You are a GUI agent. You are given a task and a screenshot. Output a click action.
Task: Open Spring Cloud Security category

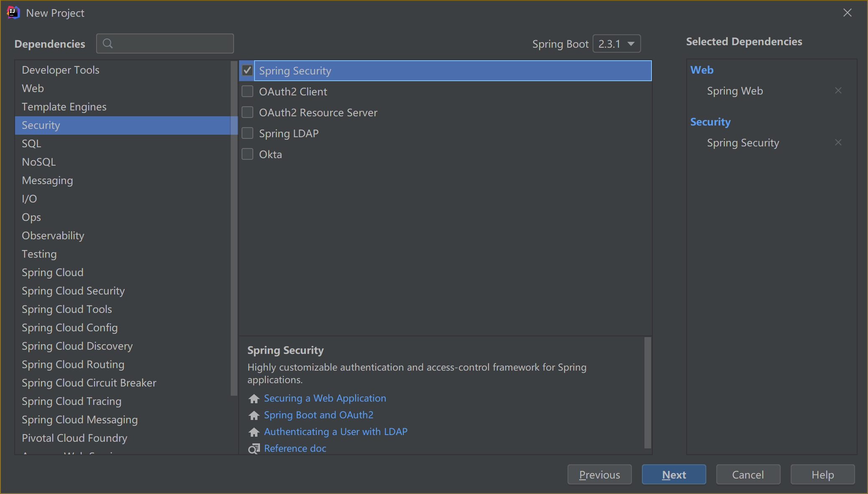pos(123,291)
